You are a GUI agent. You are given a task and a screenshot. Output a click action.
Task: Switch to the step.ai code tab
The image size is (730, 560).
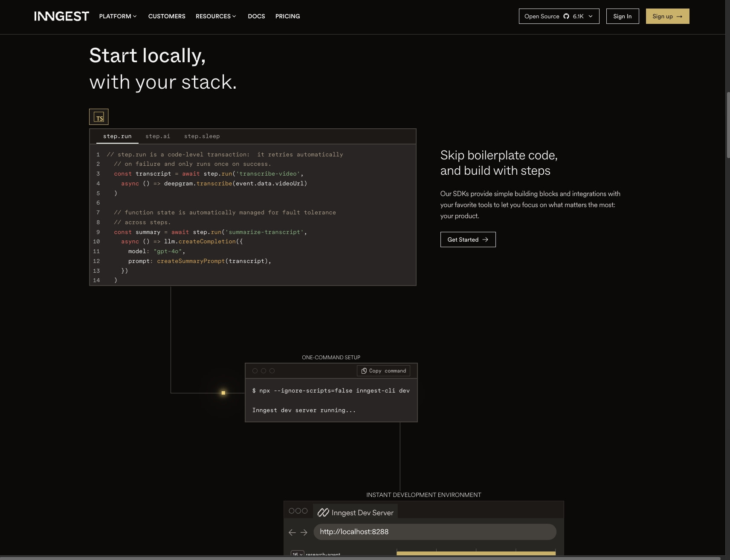(158, 136)
